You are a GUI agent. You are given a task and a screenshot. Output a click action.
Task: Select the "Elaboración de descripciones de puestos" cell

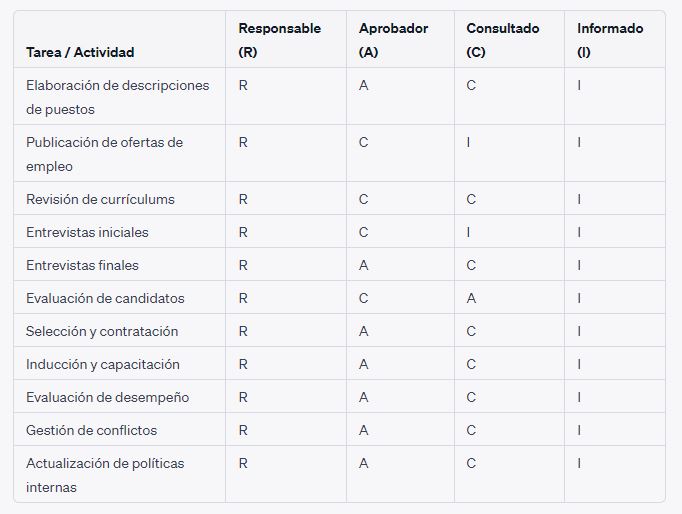click(x=118, y=97)
